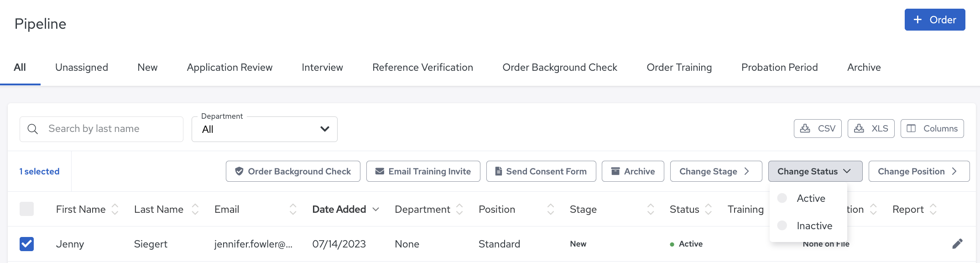Click the Pipeline page heading
The width and height of the screenshot is (980, 263).
pyautogui.click(x=40, y=24)
